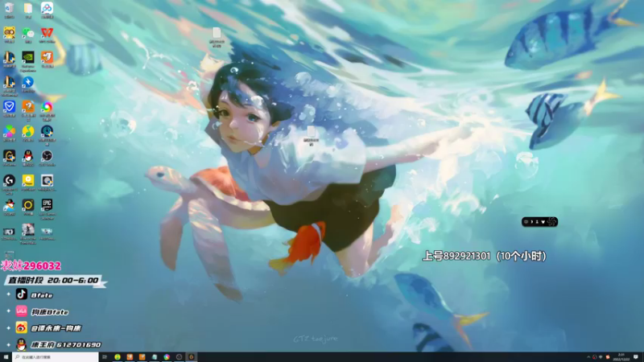Image resolution: width=644 pixels, height=362 pixels.
Task: Launch OBS Studio from desktop
Action: click(x=47, y=156)
